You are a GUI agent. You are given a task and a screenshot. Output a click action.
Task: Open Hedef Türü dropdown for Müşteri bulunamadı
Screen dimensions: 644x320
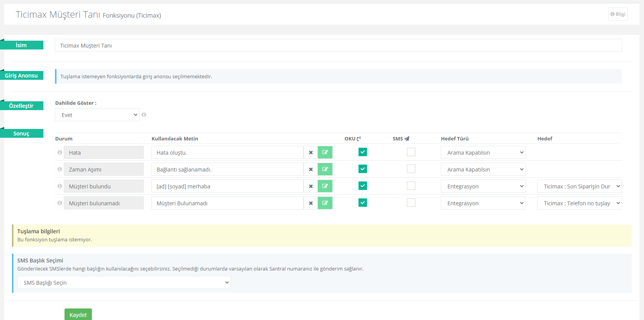[x=483, y=203]
